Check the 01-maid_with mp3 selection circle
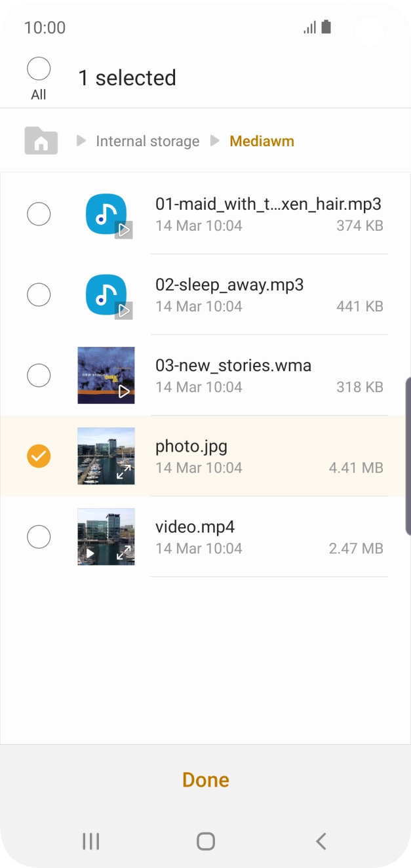The width and height of the screenshot is (411, 868). (x=39, y=214)
